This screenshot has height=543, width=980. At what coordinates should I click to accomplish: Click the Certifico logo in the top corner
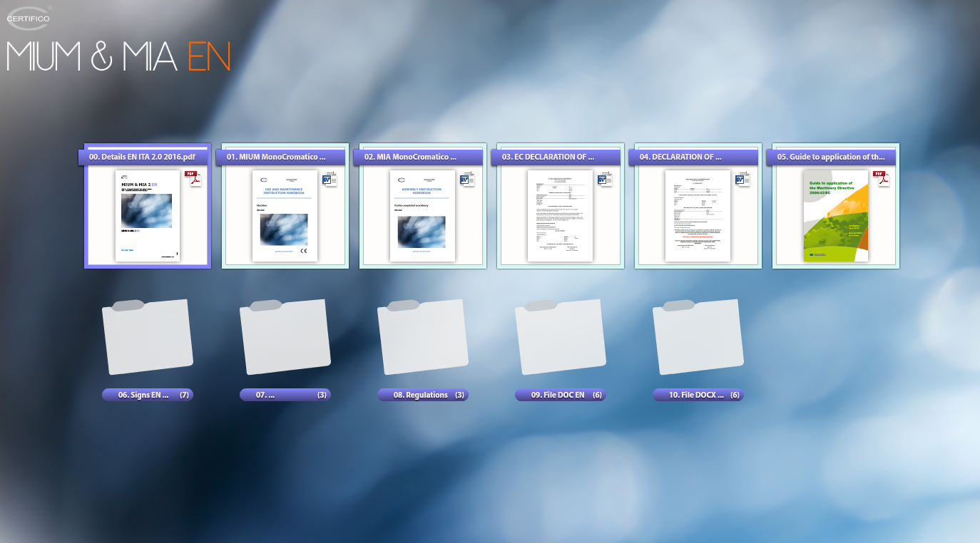pyautogui.click(x=29, y=17)
